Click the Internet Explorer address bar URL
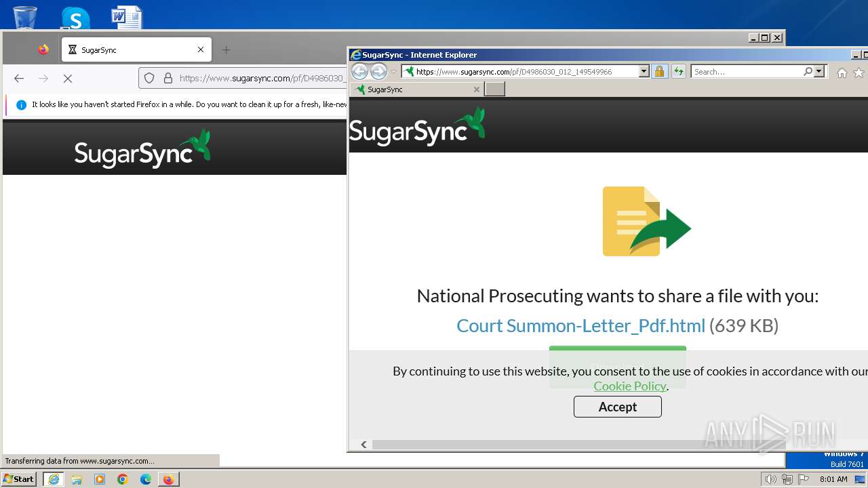Viewport: 868px width, 488px height. tap(520, 71)
